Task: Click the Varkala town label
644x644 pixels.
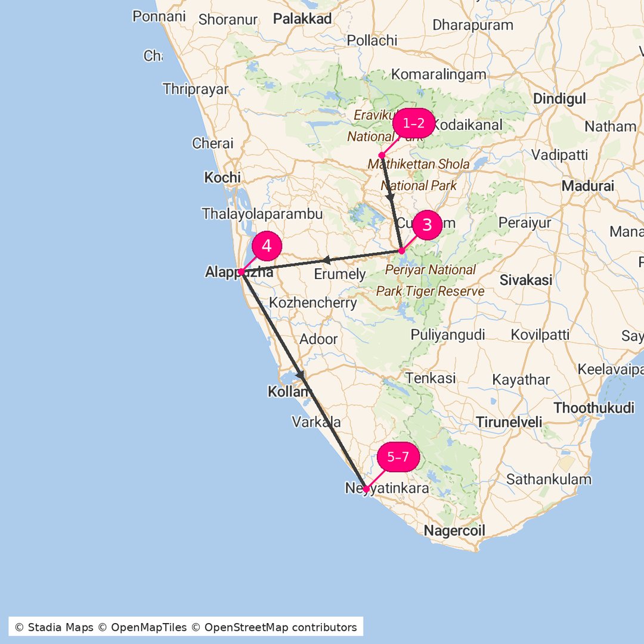Action: pyautogui.click(x=316, y=422)
